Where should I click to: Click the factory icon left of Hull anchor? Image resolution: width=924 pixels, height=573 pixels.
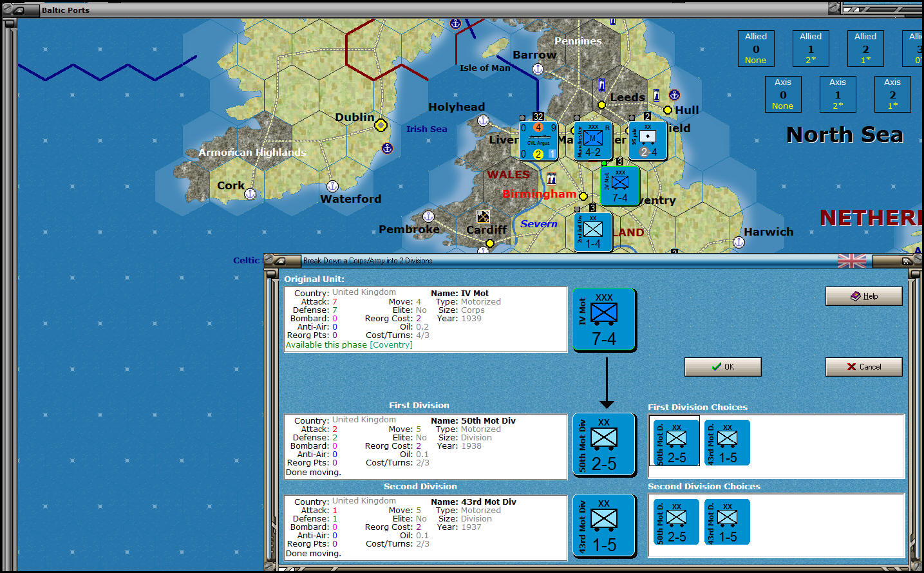[656, 95]
